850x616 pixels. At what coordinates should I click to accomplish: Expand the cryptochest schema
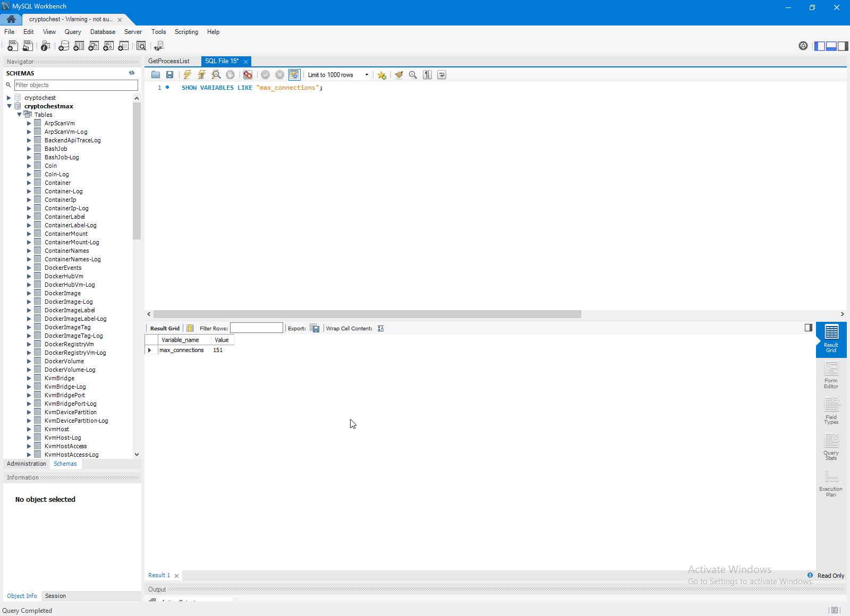point(9,98)
